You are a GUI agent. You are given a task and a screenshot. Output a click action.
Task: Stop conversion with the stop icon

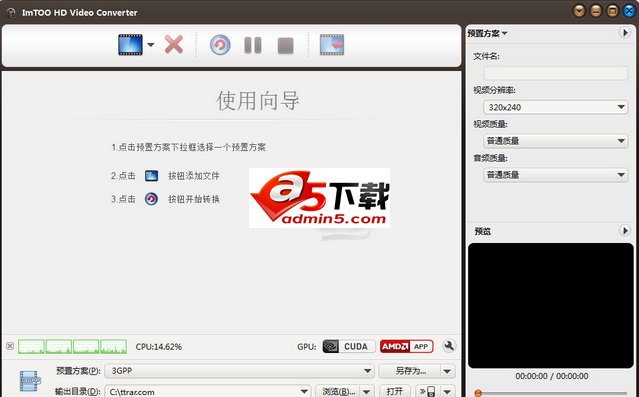pyautogui.click(x=286, y=46)
